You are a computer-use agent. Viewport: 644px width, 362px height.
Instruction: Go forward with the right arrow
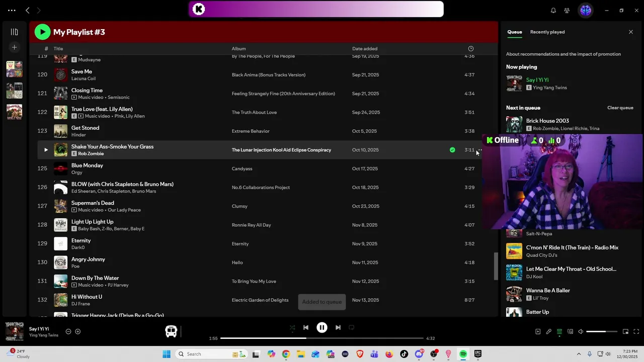39,10
